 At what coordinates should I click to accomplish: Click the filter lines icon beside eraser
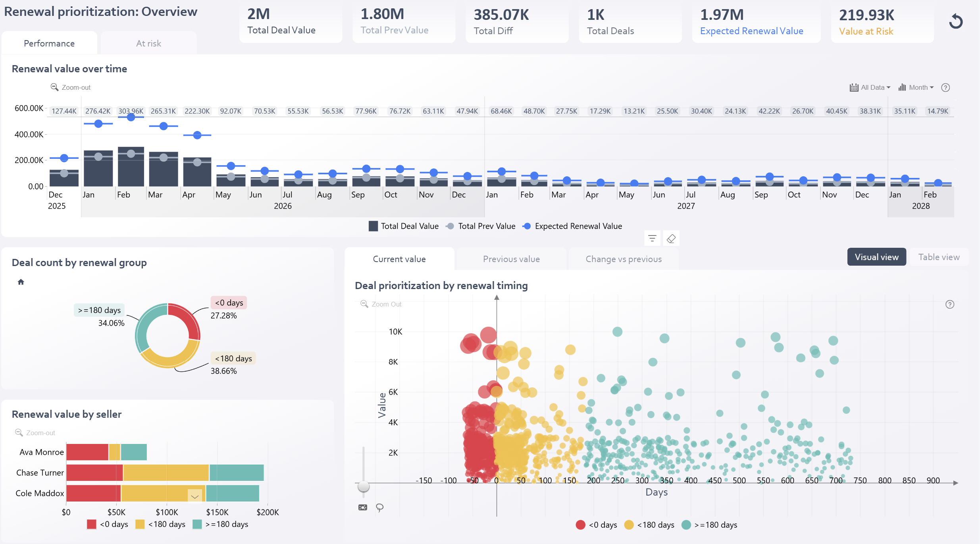coord(652,239)
